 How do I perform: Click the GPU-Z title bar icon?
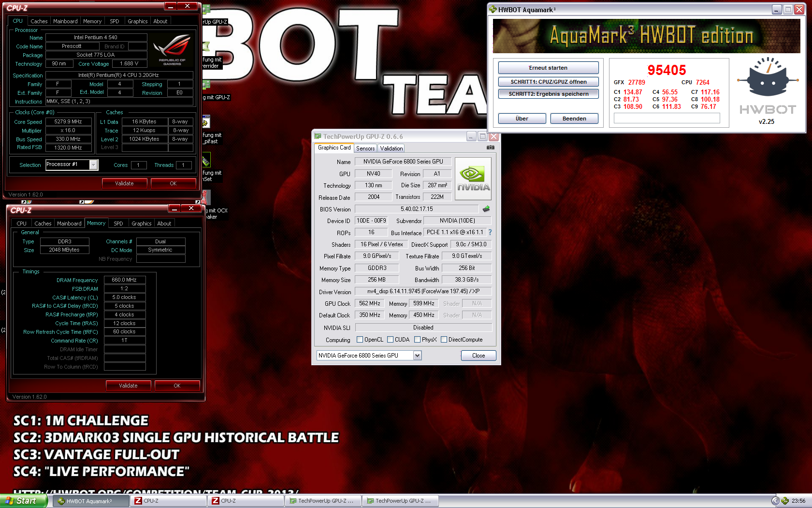coord(318,136)
